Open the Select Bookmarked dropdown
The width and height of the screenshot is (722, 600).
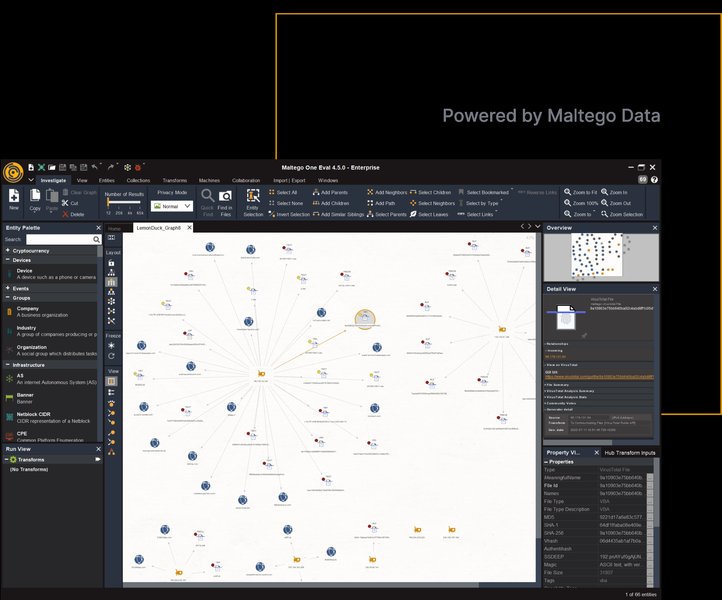click(x=486, y=192)
